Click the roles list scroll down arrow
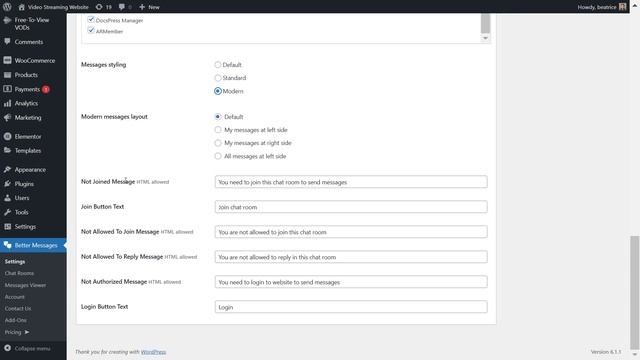Viewport: 640px width, 360px height. (485, 38)
